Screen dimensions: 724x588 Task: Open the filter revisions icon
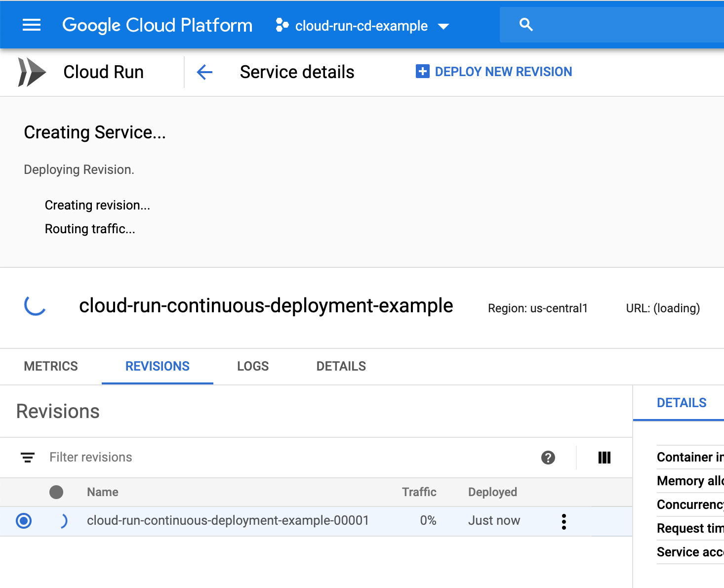pyautogui.click(x=28, y=458)
